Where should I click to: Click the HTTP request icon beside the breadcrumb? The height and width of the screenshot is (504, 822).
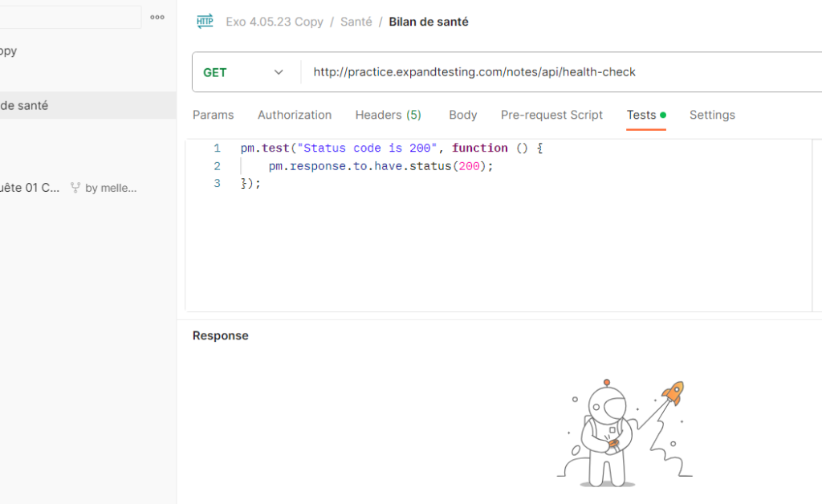[205, 22]
